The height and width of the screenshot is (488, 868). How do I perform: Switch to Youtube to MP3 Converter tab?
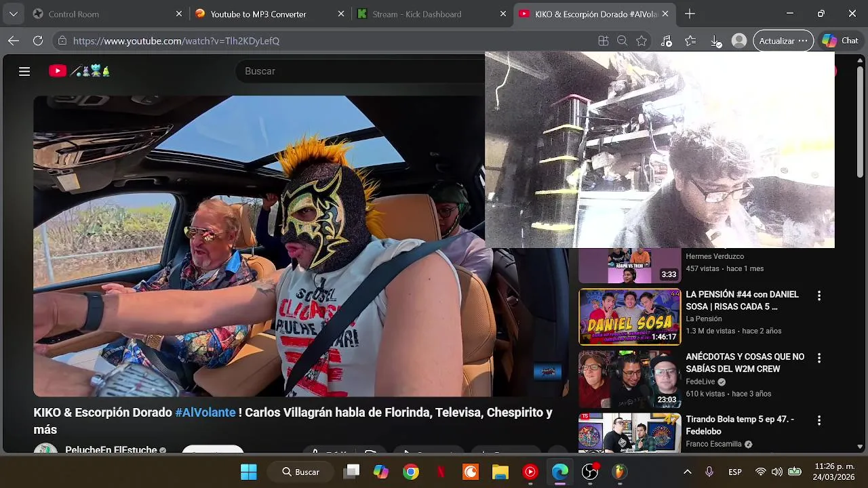[x=269, y=14]
